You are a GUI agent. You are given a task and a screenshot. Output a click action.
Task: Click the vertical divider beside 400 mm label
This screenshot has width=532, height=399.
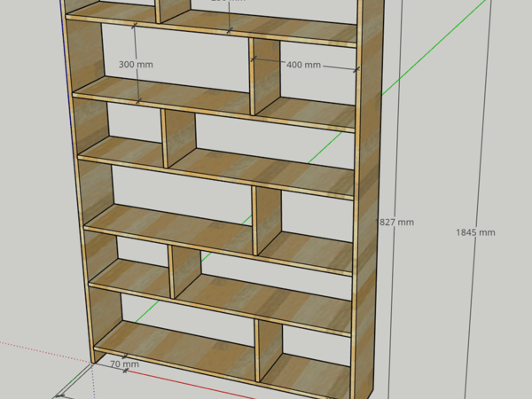point(267,78)
